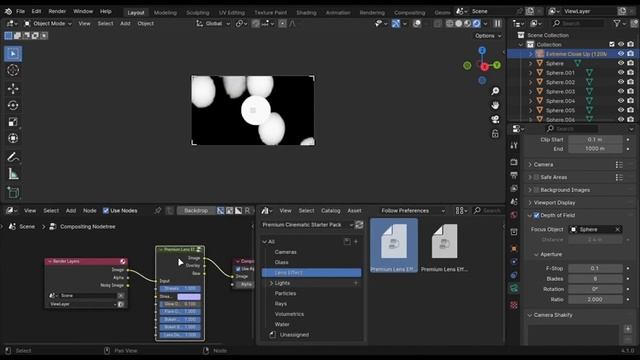Select Sphere.004 in the outliner

pos(560,101)
